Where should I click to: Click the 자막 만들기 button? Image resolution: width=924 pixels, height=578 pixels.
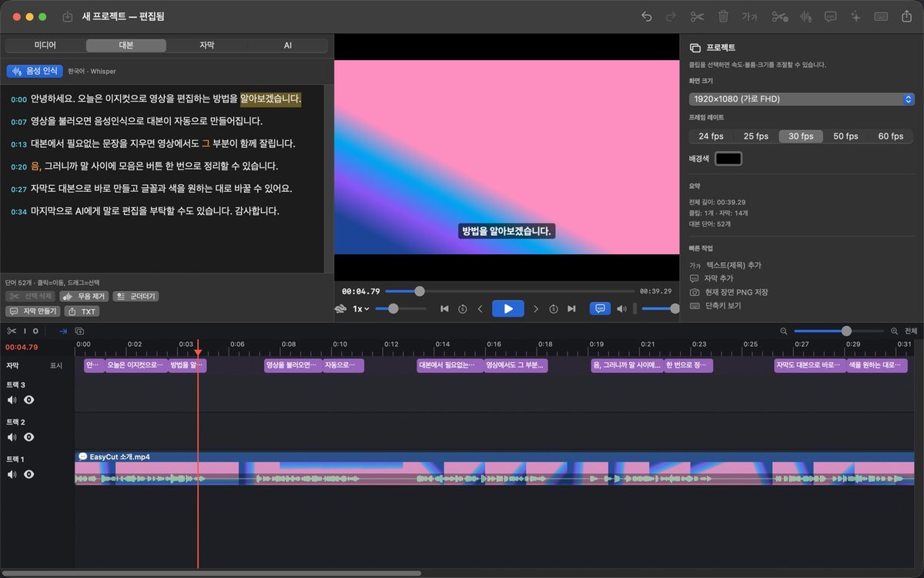pos(33,311)
